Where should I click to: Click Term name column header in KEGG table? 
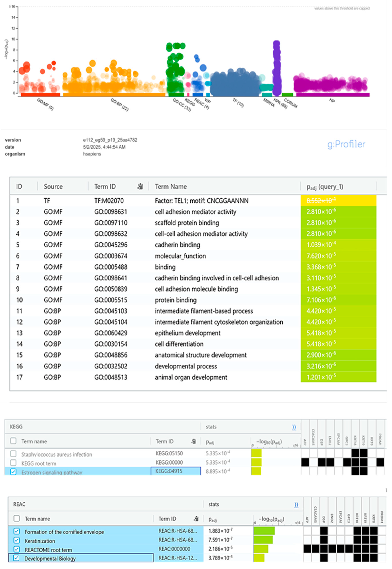[x=34, y=442]
